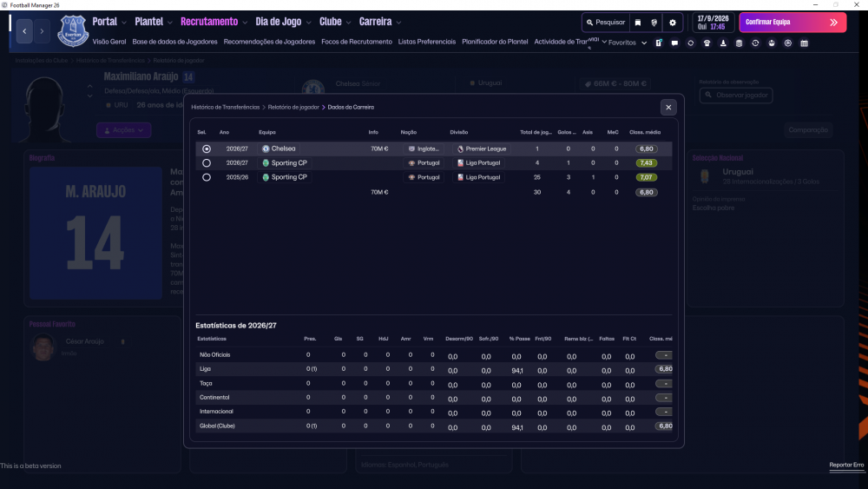Click César Araújo's portrait thumbnail

click(x=43, y=347)
